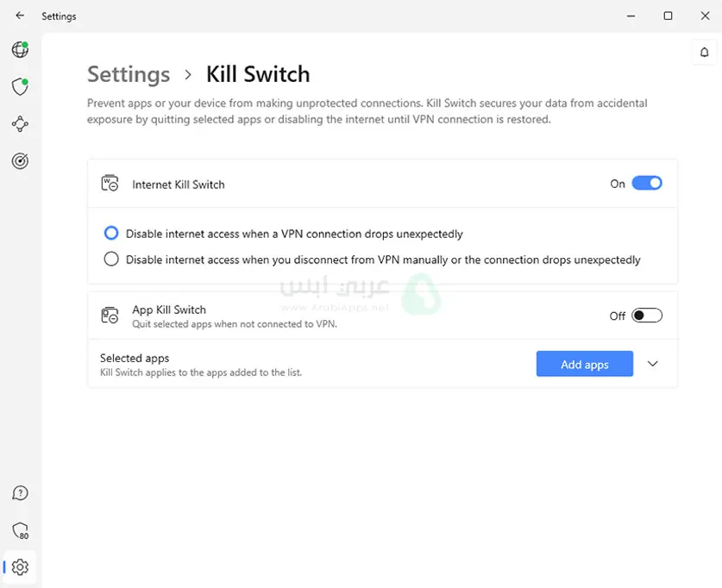Viewport: 722px width, 588px height.
Task: Click the Selected apps row label
Action: tap(135, 358)
